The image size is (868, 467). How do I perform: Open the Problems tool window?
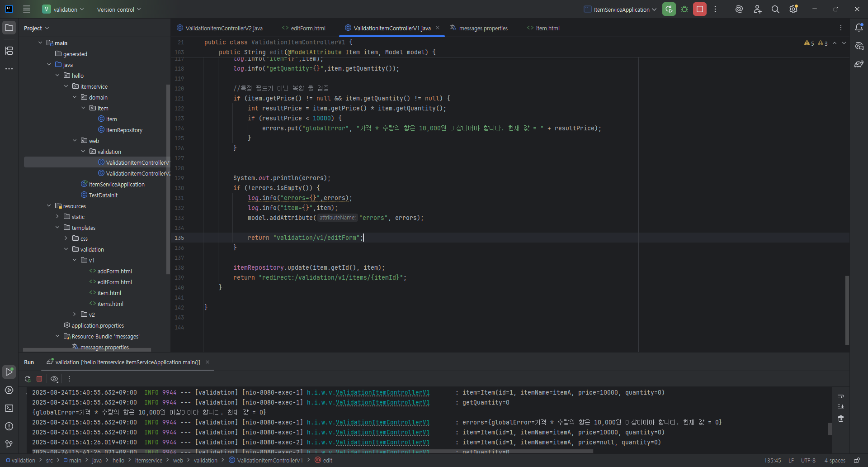(9, 426)
